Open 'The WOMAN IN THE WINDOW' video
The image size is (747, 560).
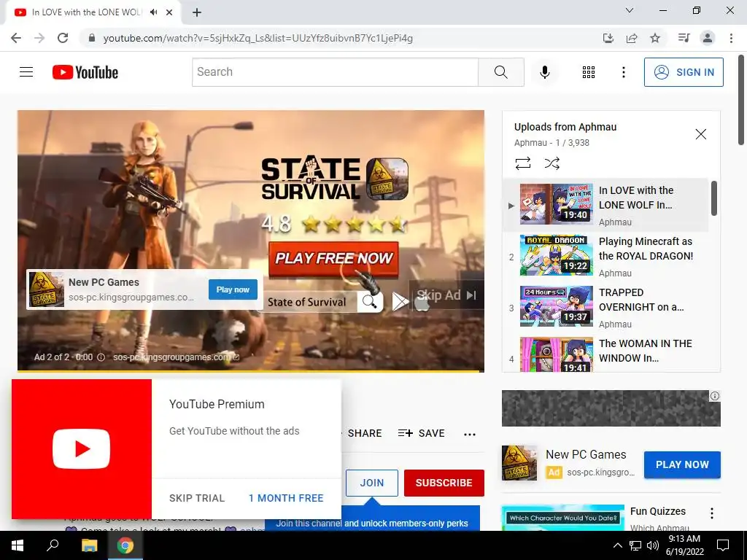[606, 354]
